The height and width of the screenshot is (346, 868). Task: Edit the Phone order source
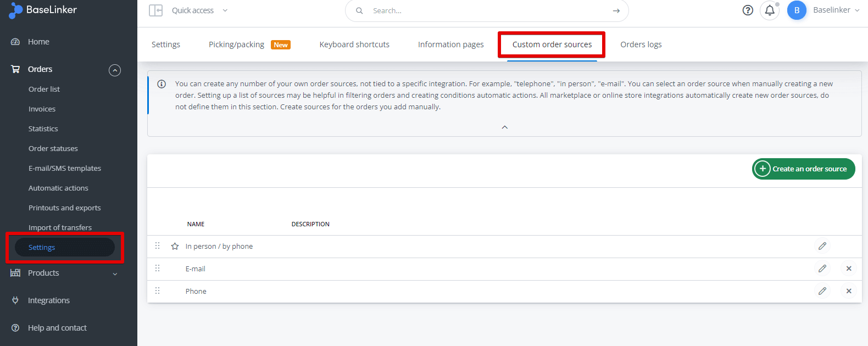(822, 291)
